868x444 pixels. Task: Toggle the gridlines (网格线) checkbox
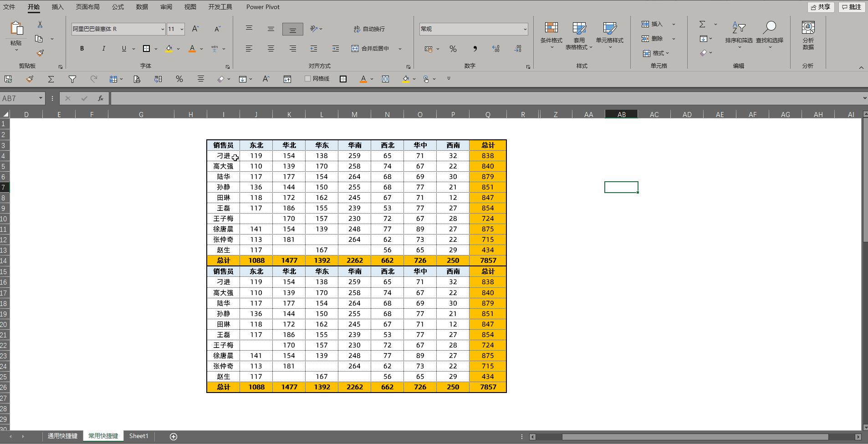point(307,79)
